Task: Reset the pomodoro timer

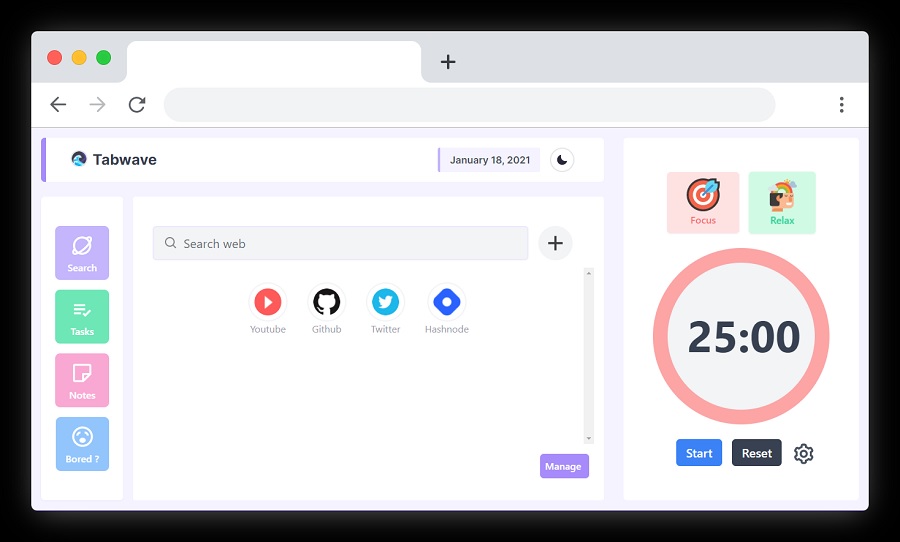Action: coord(757,453)
